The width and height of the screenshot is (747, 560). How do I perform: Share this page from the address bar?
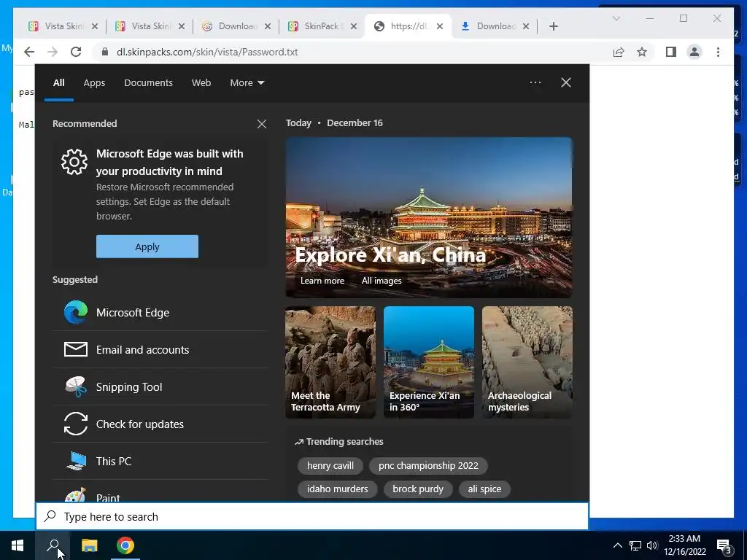[619, 52]
